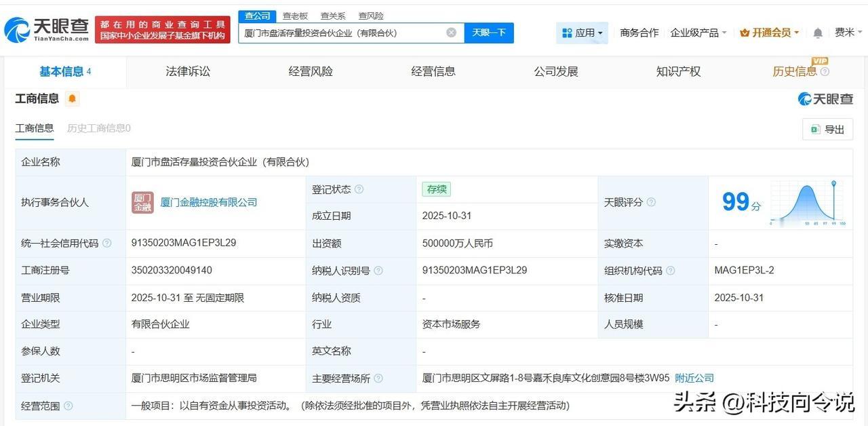
Task: Clear the search box with the X icon
Action: tap(450, 32)
